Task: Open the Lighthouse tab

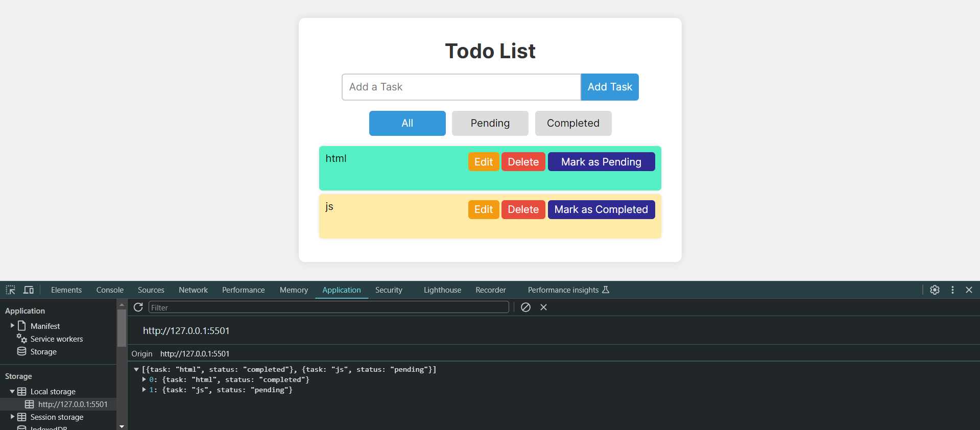Action: 442,290
